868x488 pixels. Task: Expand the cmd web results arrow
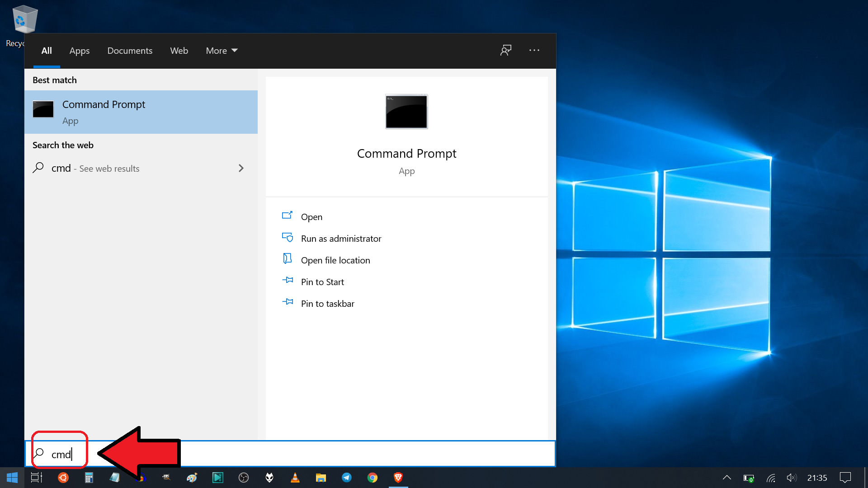pos(241,168)
